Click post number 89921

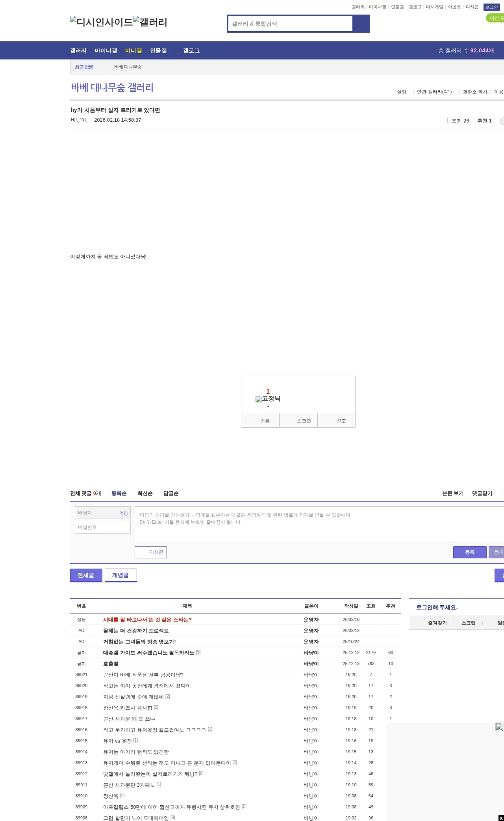[82, 675]
